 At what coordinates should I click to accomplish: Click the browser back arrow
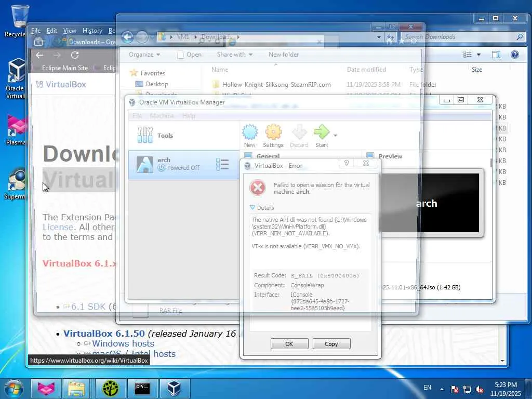pos(39,55)
